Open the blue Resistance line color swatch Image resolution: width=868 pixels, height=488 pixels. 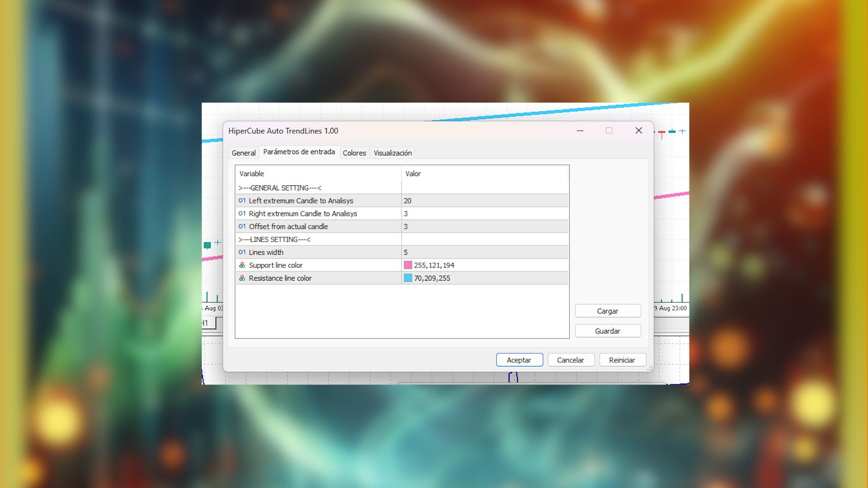408,278
